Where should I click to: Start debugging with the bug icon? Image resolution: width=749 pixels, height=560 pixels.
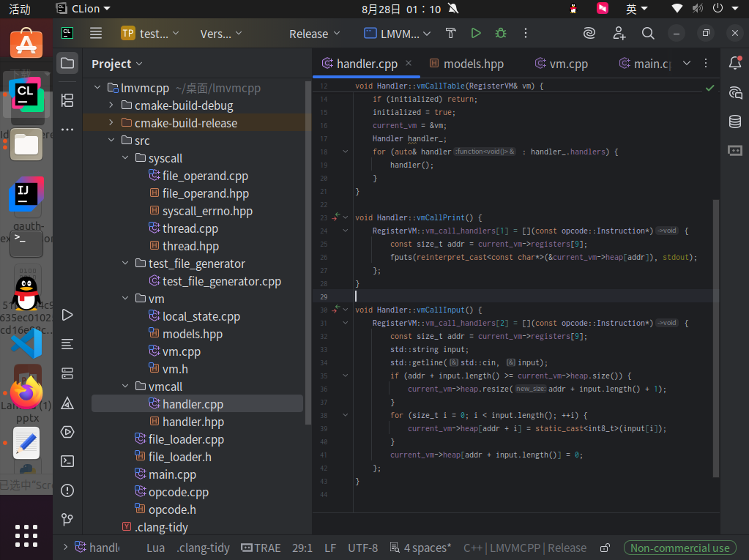[501, 33]
